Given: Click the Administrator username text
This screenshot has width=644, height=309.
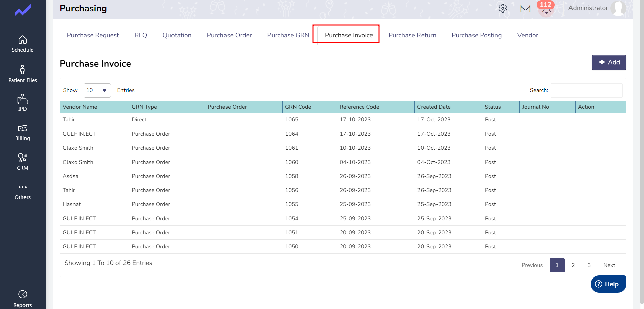Looking at the screenshot, I should pos(588,8).
